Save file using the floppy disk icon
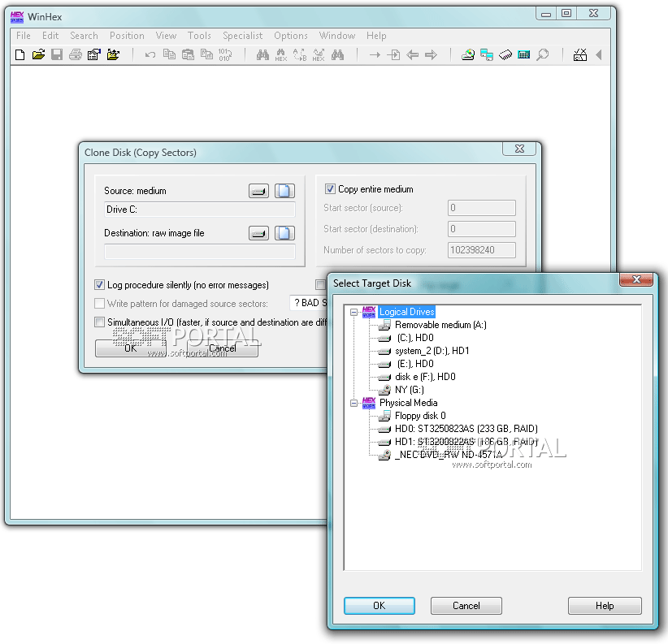Viewport: 668px width, 644px height. (57, 55)
